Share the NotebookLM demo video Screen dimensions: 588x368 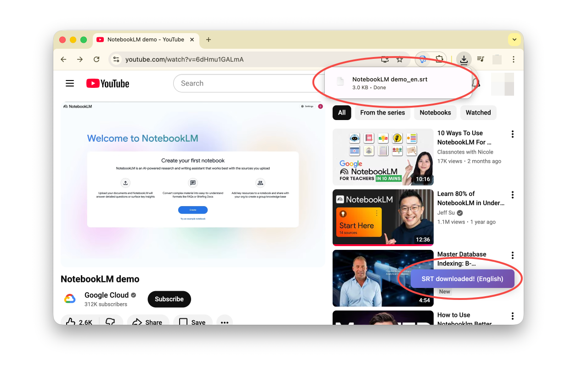point(148,322)
